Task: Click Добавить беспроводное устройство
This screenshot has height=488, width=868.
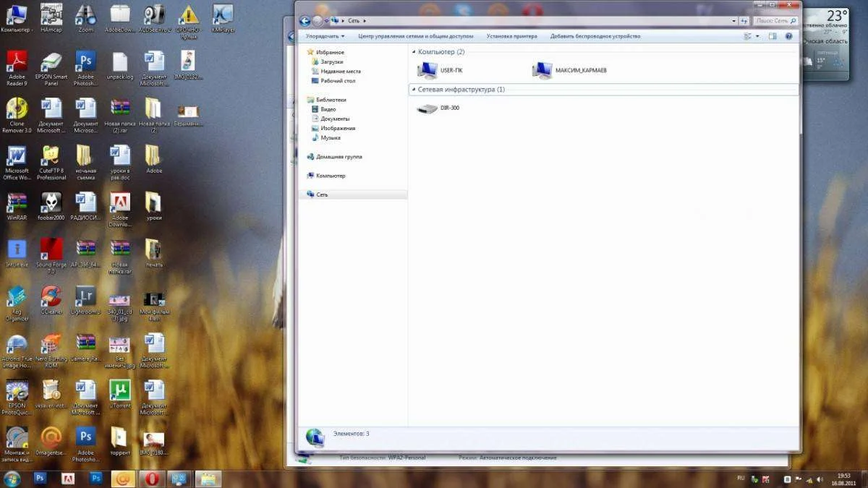Action: (x=595, y=36)
